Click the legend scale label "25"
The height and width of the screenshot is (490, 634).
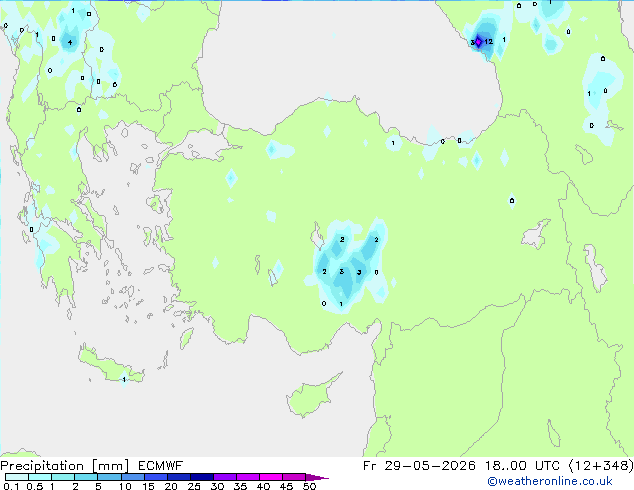[194, 486]
